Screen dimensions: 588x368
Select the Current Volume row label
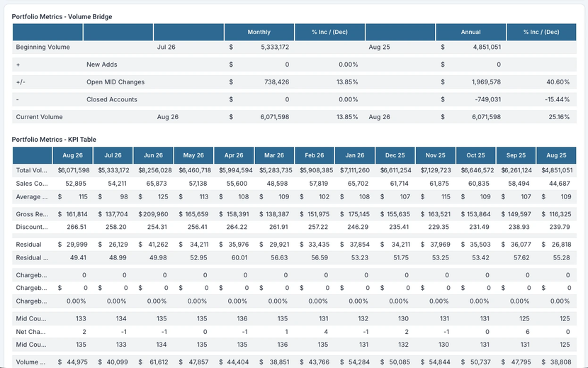[39, 117]
